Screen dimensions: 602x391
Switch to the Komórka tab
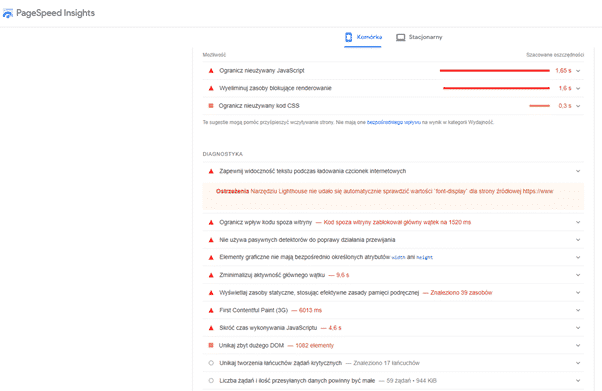coord(363,37)
